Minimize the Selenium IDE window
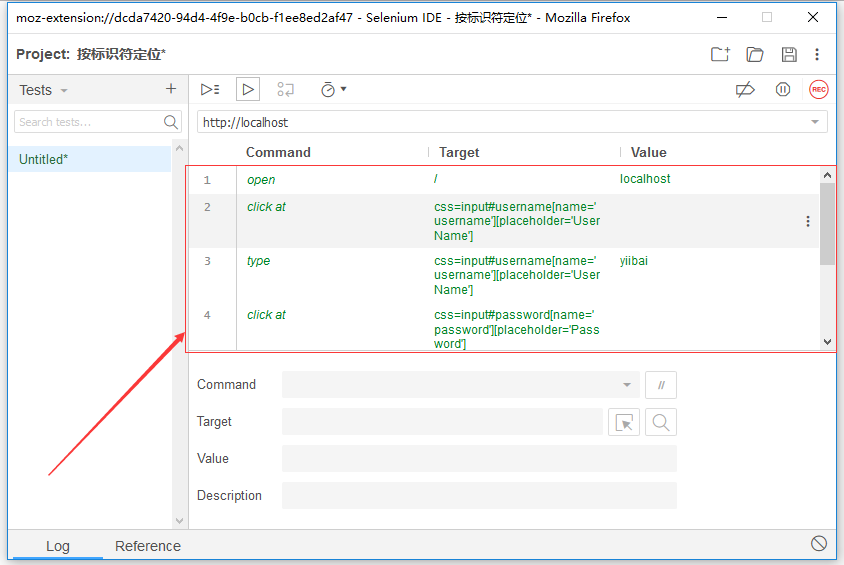This screenshot has width=844, height=565. 722,17
